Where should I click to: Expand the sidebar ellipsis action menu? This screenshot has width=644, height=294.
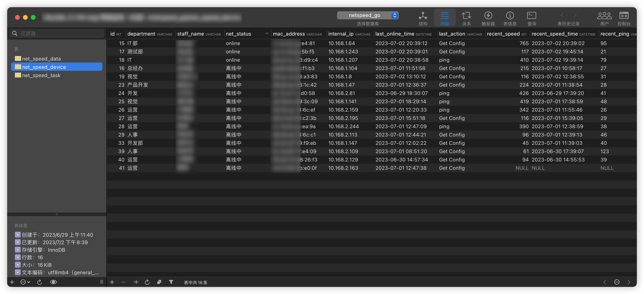(x=25, y=282)
